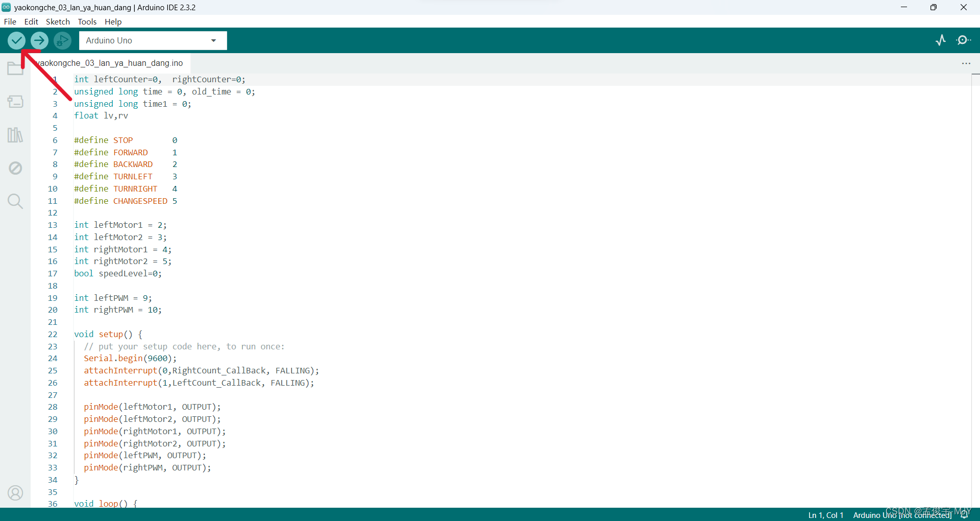Click 'rightCounter=0;' on the first line

pos(209,80)
